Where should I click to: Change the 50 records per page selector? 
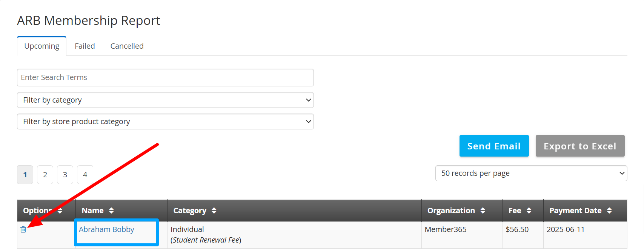click(x=531, y=173)
